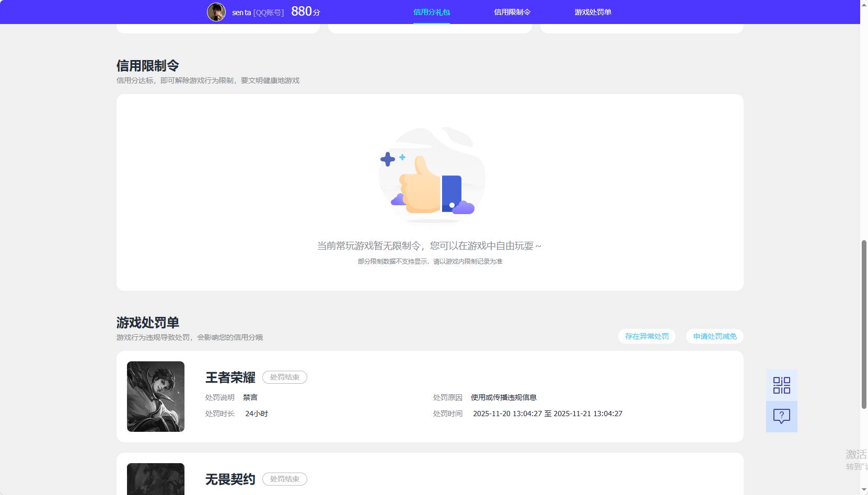Click the 880分 credit score in header
868x495 pixels.
[x=306, y=11]
